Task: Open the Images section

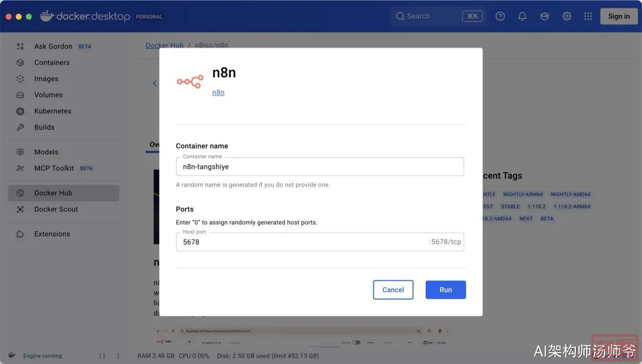Action: click(46, 78)
